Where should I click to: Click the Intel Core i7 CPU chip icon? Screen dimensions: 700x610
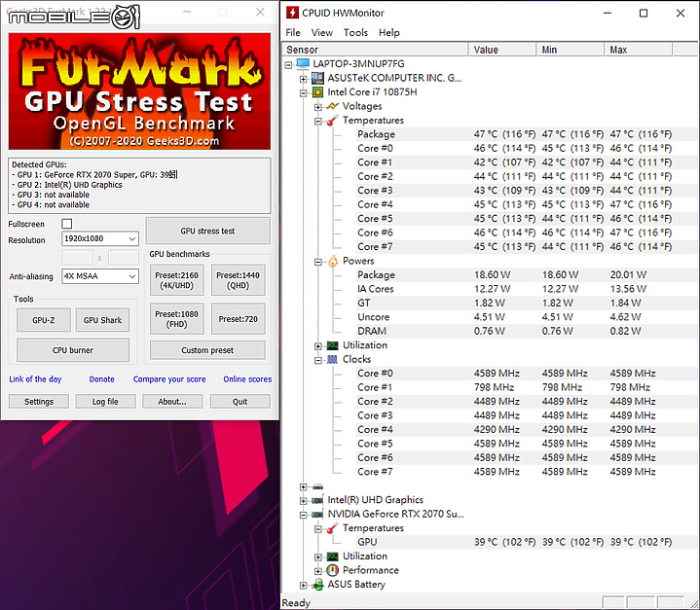point(317,92)
